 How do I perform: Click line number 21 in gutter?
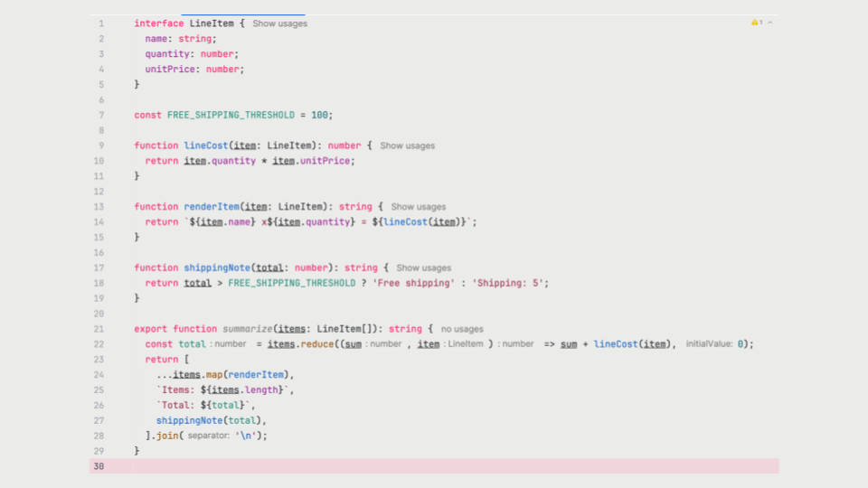pyautogui.click(x=99, y=329)
